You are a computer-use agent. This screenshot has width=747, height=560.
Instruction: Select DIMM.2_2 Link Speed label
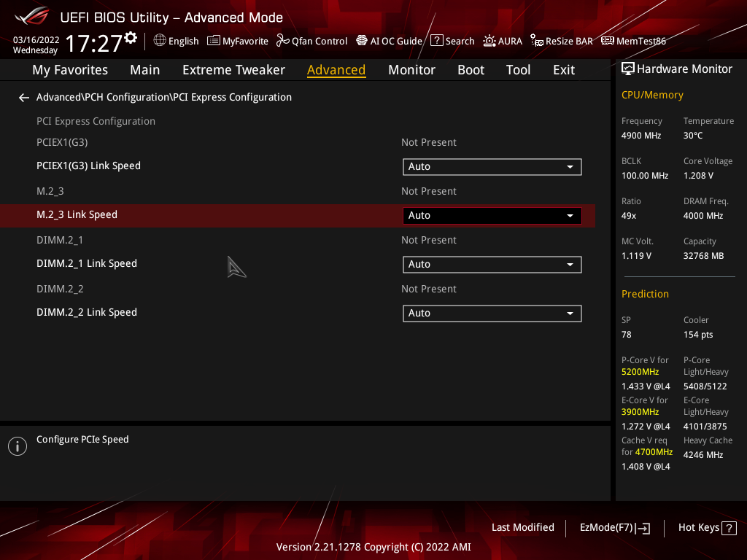click(x=87, y=312)
